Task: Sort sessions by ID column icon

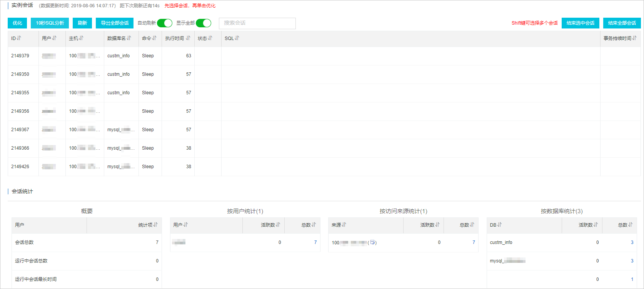Action: (19, 38)
